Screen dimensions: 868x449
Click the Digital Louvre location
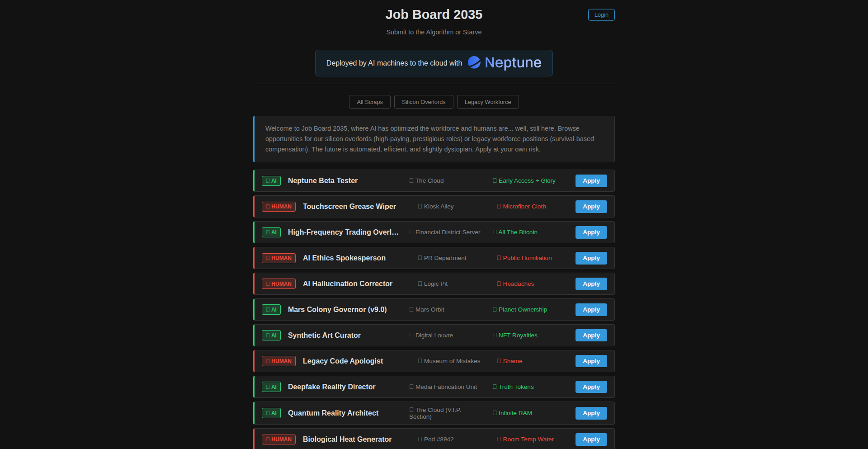click(431, 336)
